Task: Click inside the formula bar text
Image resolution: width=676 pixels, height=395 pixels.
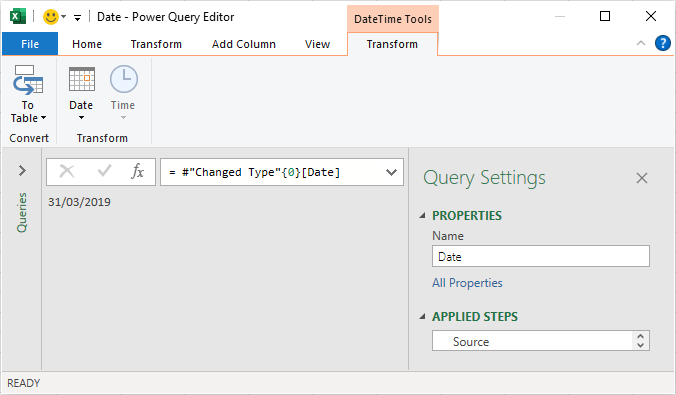Action: pos(254,172)
